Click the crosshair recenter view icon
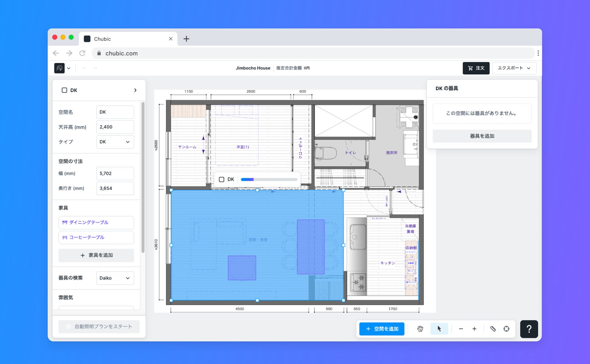The width and height of the screenshot is (590, 364). (x=506, y=329)
